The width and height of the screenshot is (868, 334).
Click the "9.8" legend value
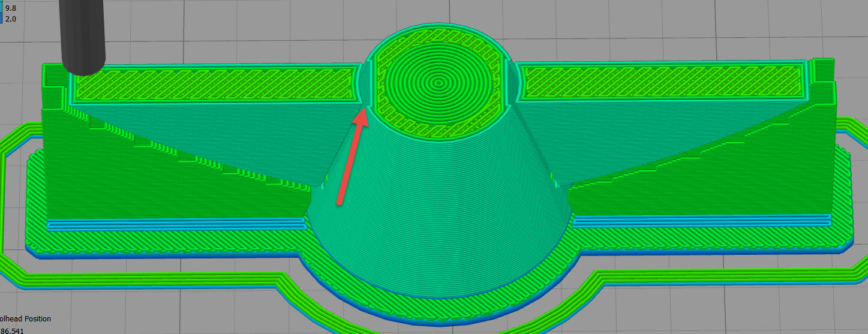(x=11, y=8)
